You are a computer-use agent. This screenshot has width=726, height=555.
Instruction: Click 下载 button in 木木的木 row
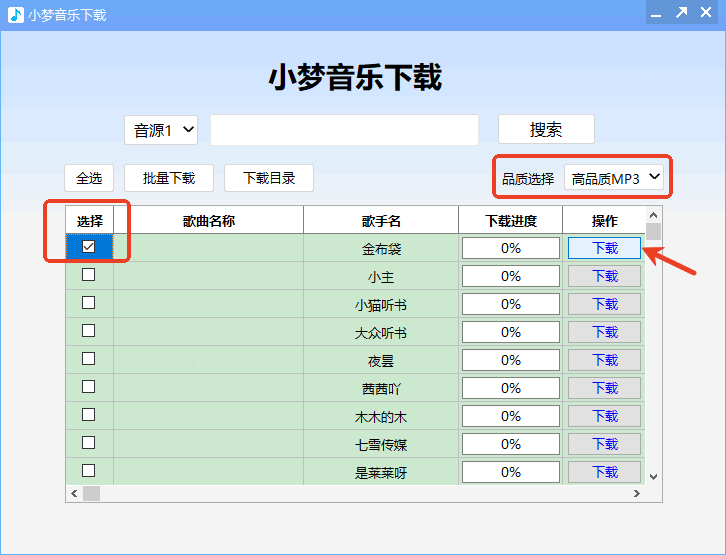605,416
